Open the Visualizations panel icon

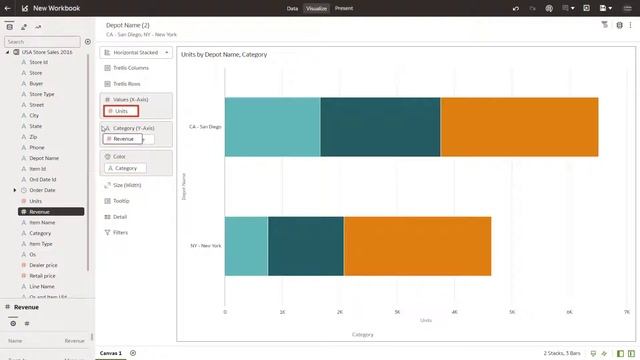[24, 27]
